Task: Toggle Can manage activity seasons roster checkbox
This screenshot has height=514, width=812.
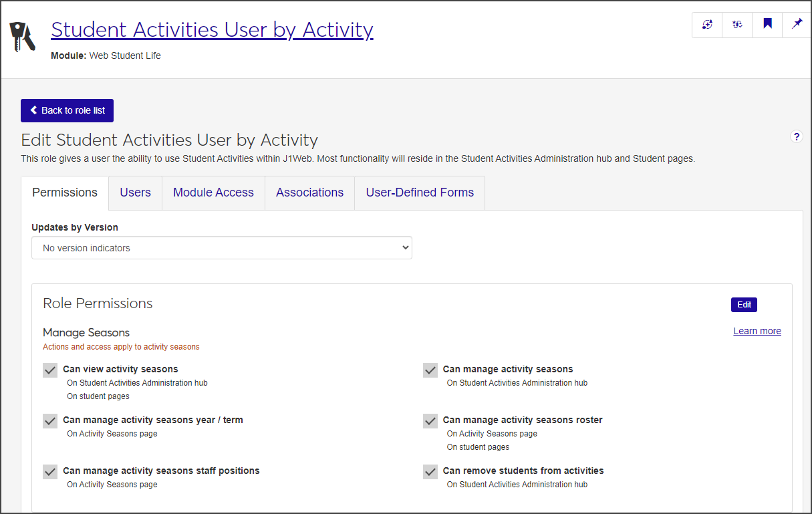Action: pos(430,421)
